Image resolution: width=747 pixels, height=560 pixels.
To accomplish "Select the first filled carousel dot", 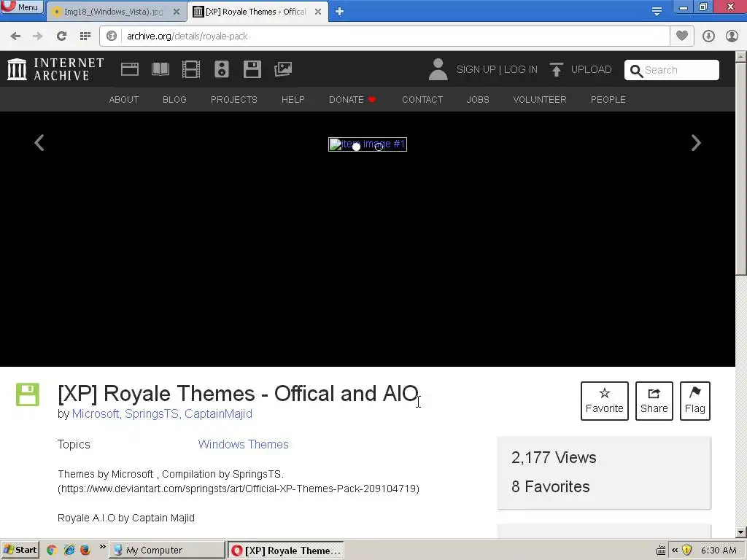I will coord(356,147).
